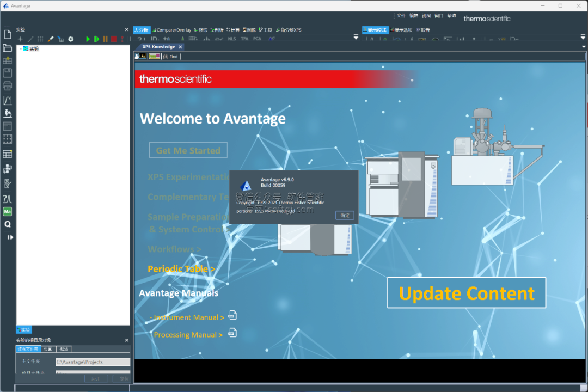Open the document tab list dropdown arrow
The height and width of the screenshot is (392, 588).
click(584, 47)
